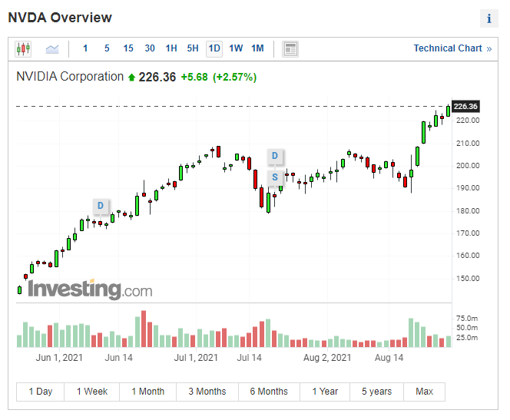Select the 30 minute interval
This screenshot has width=510, height=420.
click(150, 48)
